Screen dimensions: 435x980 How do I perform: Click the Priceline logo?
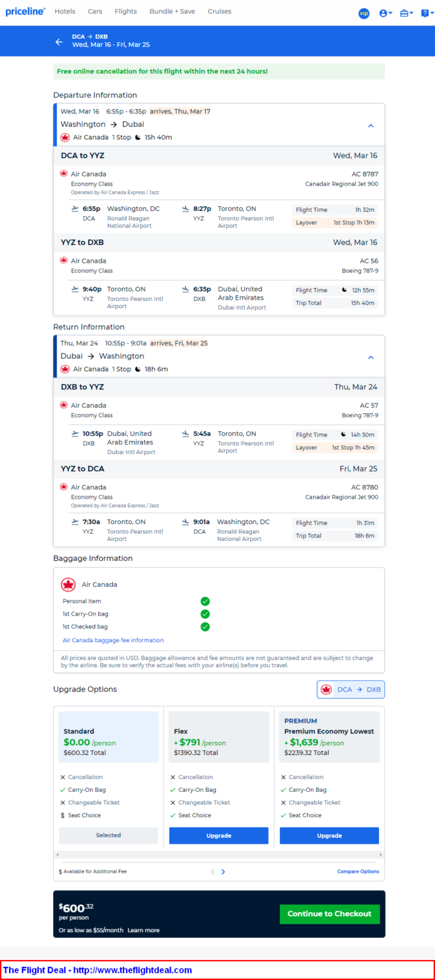tap(25, 11)
